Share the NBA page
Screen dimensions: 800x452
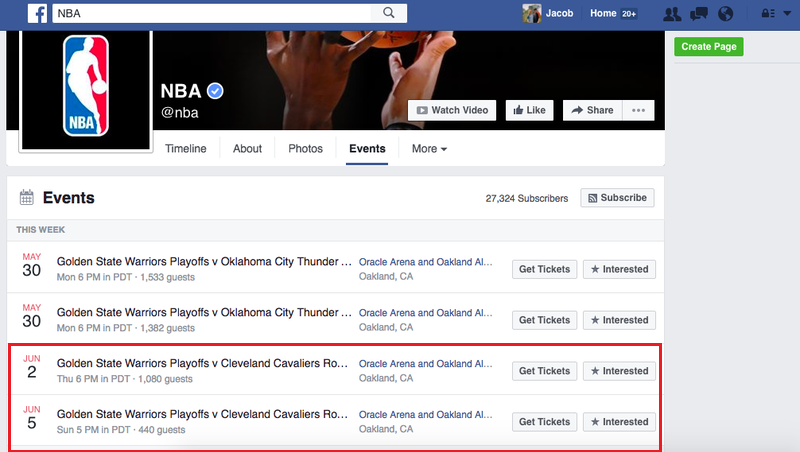coord(592,110)
